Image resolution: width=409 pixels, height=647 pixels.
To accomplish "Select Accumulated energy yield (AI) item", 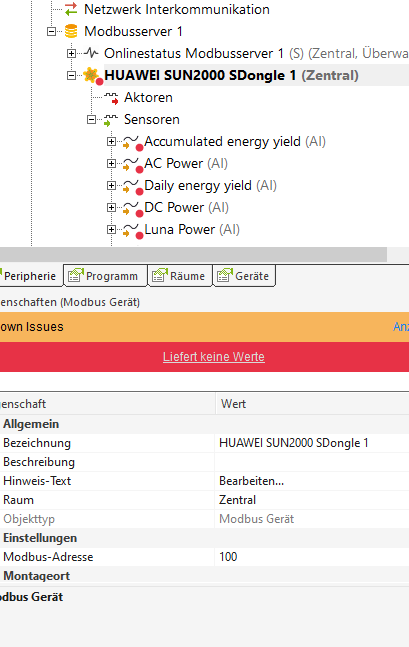I will click(234, 142).
